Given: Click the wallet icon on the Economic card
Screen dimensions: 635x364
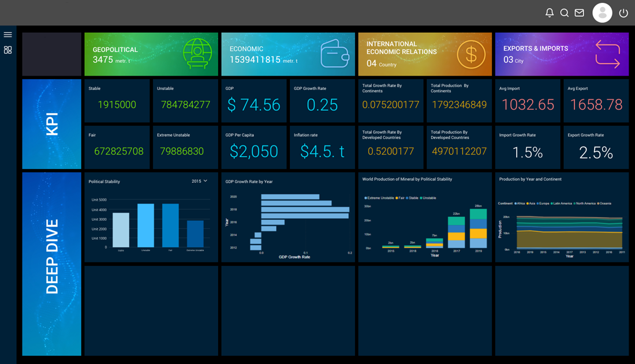Looking at the screenshot, I should click(x=335, y=54).
